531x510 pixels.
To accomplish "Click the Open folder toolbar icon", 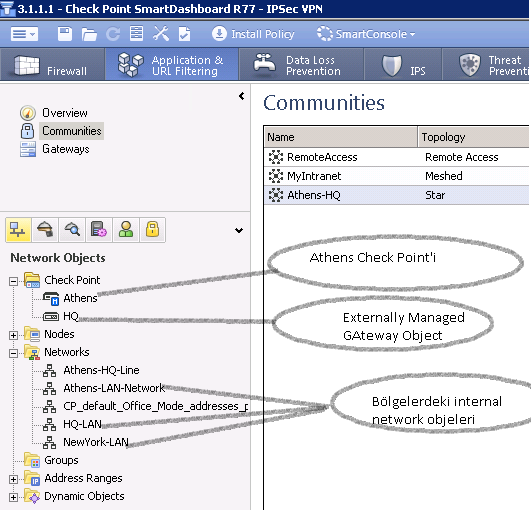I will coord(89,34).
